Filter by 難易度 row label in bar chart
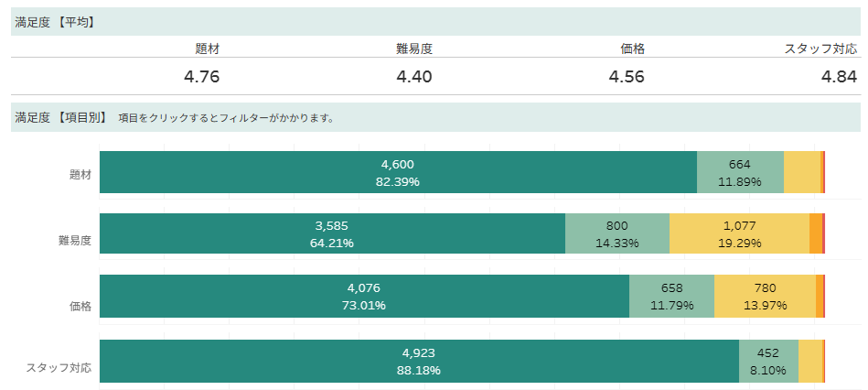The height and width of the screenshot is (390, 868). (75, 241)
